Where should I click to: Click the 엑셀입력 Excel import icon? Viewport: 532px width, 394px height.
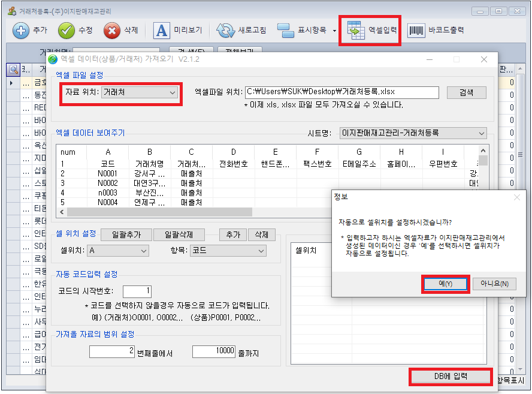pos(356,31)
